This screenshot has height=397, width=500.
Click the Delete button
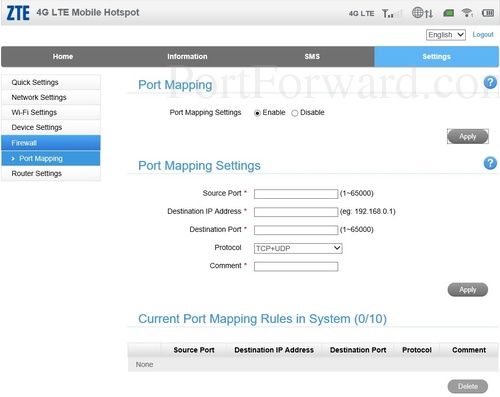coord(468,386)
